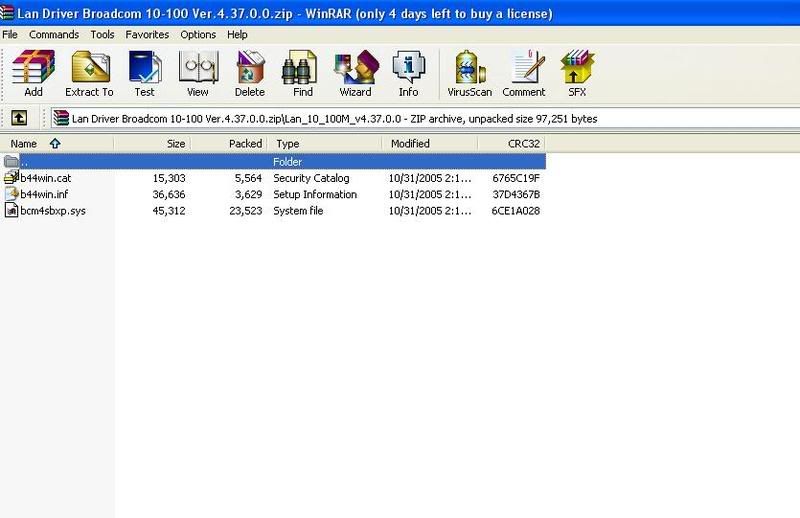
Task: Click the size value 36,636
Action: (x=169, y=194)
